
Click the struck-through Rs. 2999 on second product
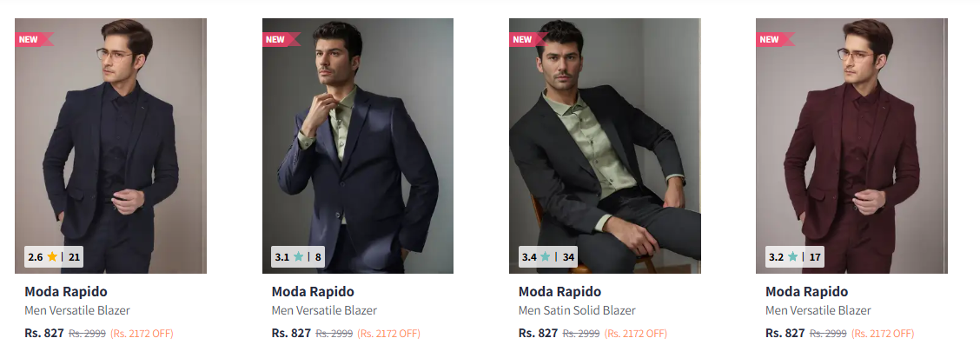point(334,334)
